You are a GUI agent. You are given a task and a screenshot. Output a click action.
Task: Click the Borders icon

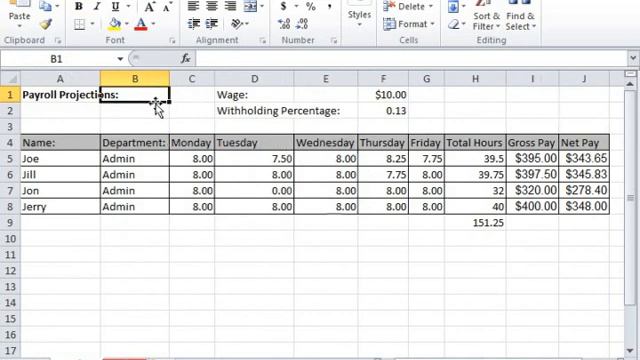[x=80, y=24]
